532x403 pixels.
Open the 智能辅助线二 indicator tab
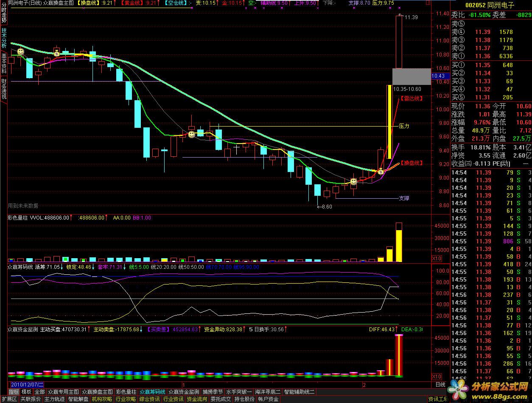(x=299, y=392)
